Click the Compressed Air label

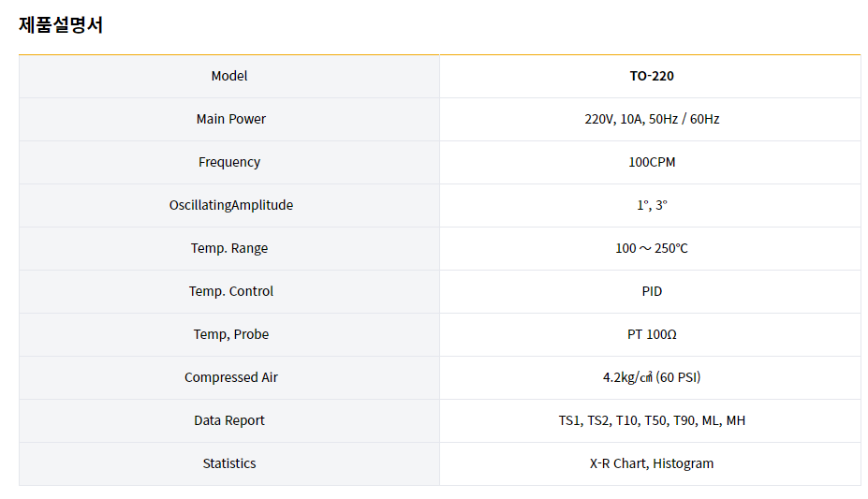(x=231, y=377)
